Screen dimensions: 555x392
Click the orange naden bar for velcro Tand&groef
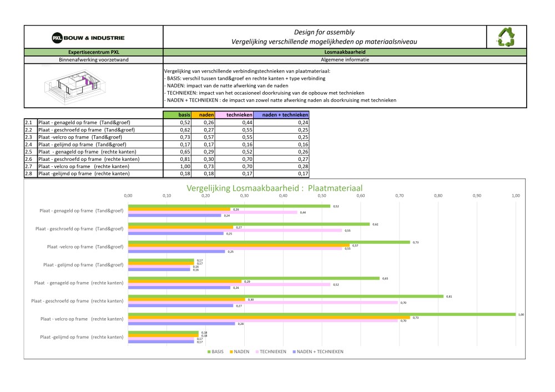point(239,245)
